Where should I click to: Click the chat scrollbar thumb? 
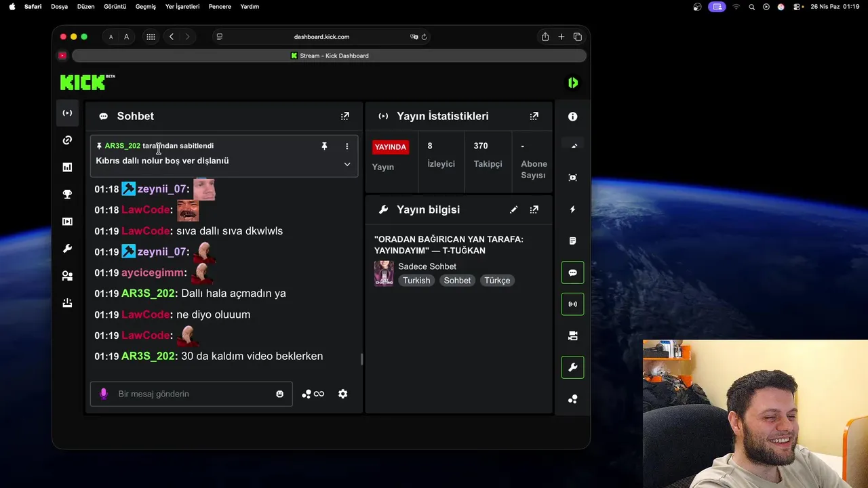[361, 359]
